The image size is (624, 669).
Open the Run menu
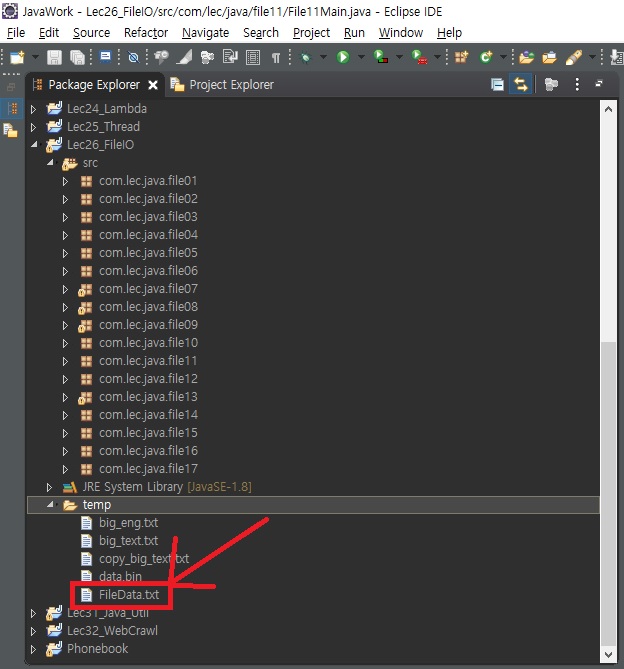click(x=354, y=33)
